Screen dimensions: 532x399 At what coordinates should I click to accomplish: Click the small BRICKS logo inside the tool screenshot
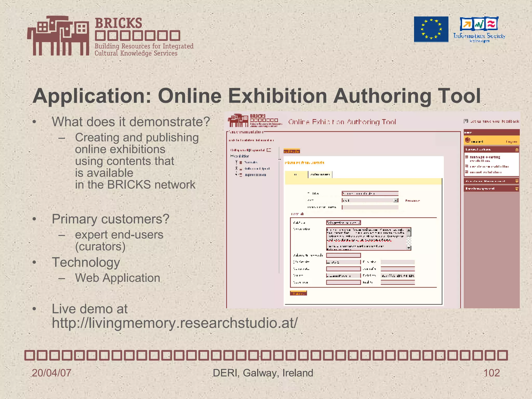(x=255, y=120)
